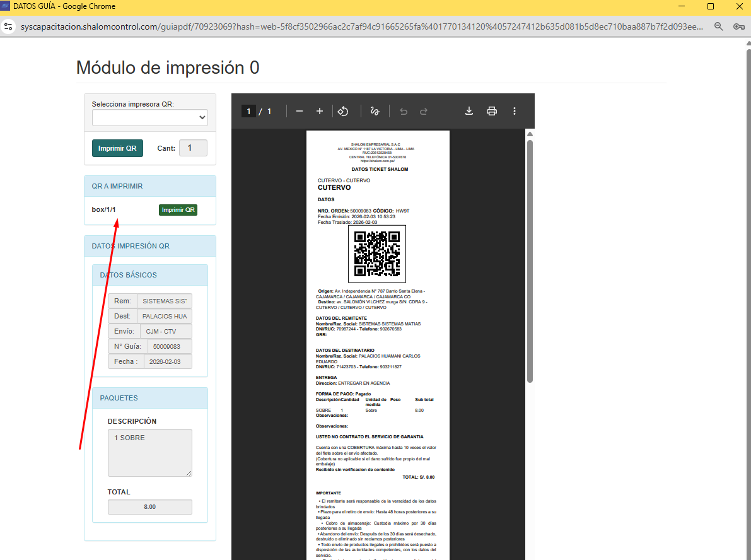751x560 pixels.
Task: Open the password manager key icon
Action: (739, 26)
